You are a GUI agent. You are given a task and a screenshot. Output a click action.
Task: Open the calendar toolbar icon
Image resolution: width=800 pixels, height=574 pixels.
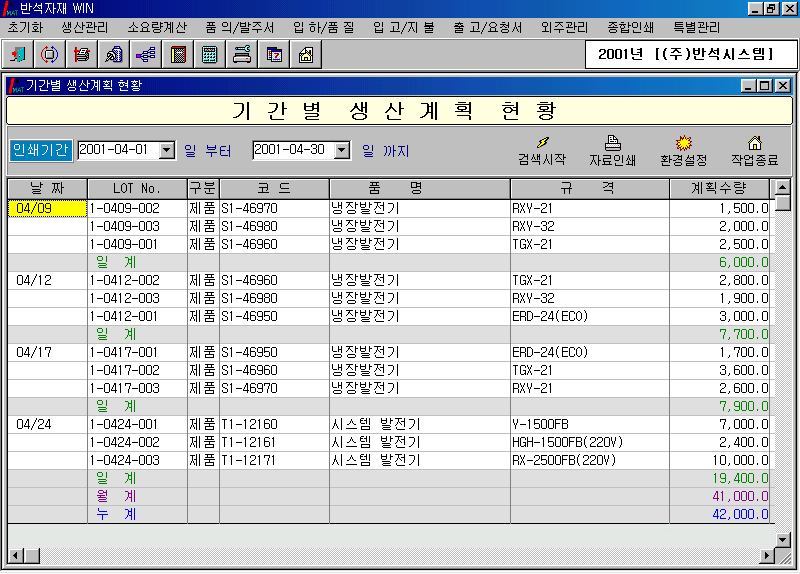click(x=273, y=54)
